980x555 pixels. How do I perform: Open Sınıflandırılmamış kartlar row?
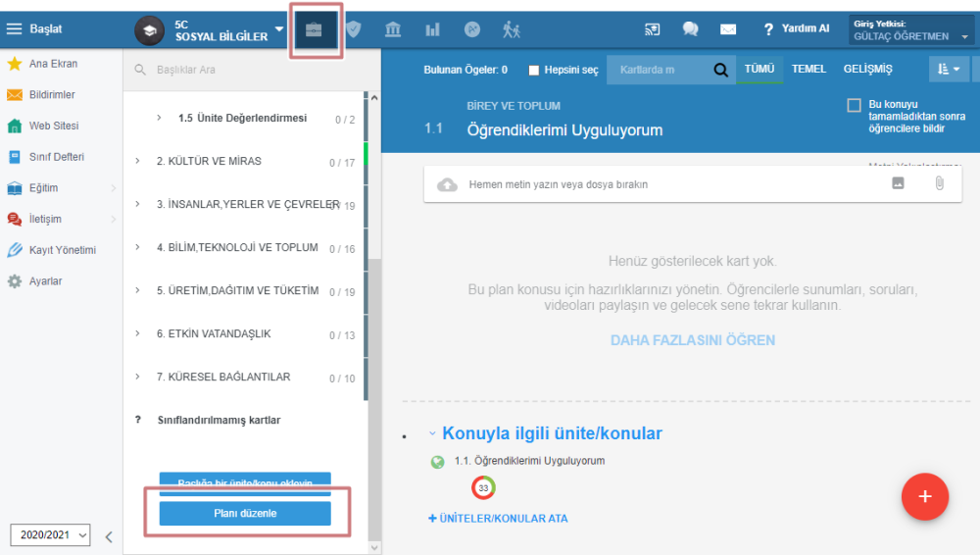point(219,420)
